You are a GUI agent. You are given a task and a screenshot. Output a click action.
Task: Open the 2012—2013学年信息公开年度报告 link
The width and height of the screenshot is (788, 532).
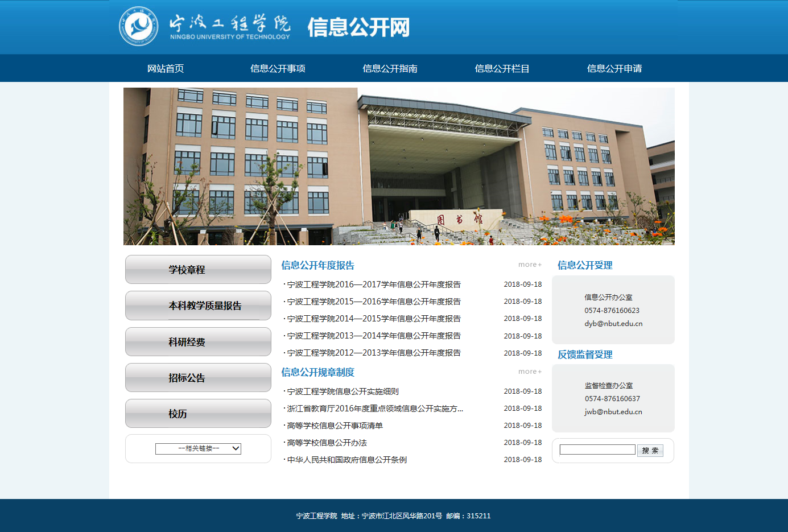pyautogui.click(x=374, y=353)
